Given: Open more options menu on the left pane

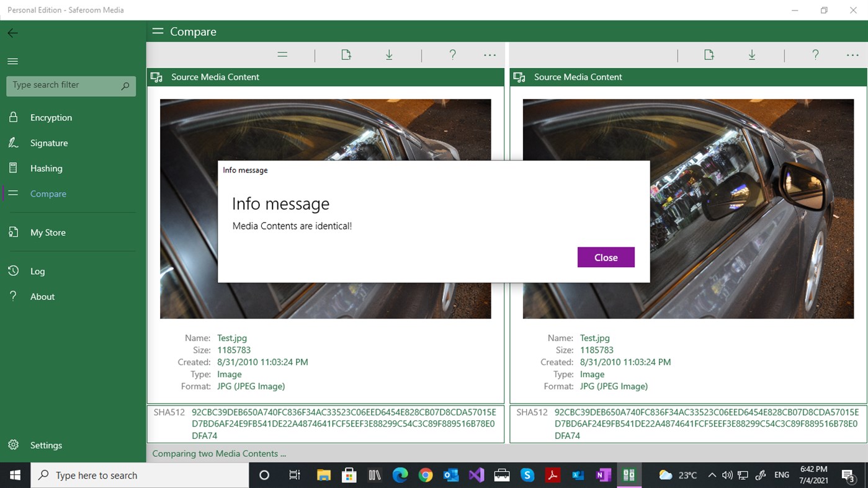Looking at the screenshot, I should (490, 55).
